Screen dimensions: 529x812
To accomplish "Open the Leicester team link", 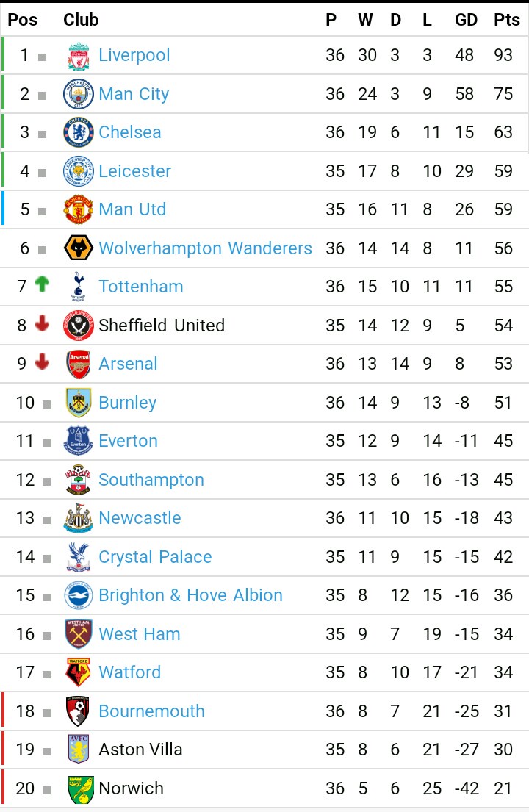I will pyautogui.click(x=134, y=171).
